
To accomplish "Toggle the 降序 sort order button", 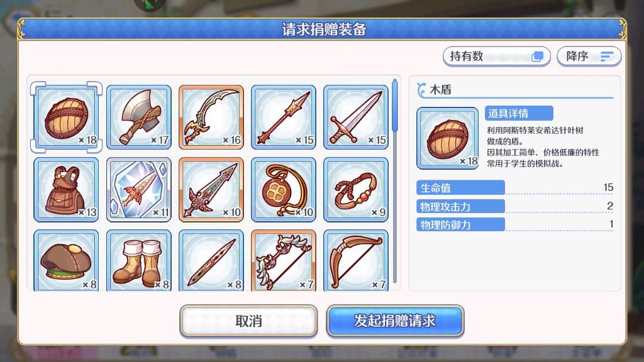I will 589,56.
